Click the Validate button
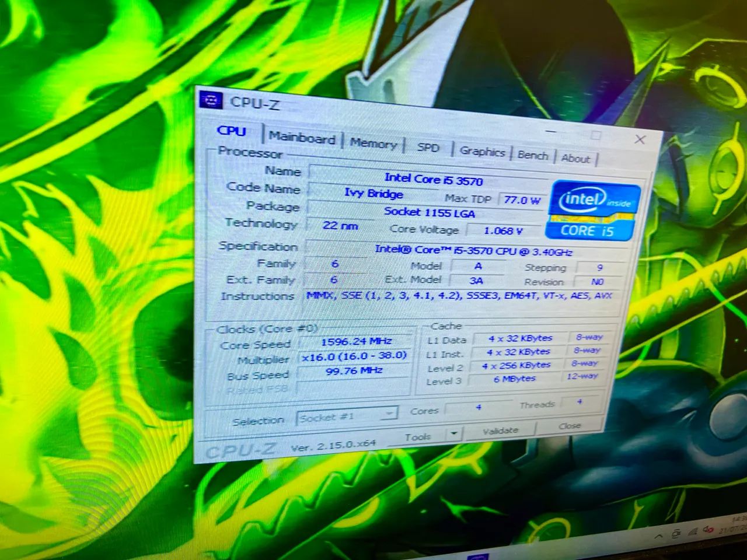 [500, 430]
